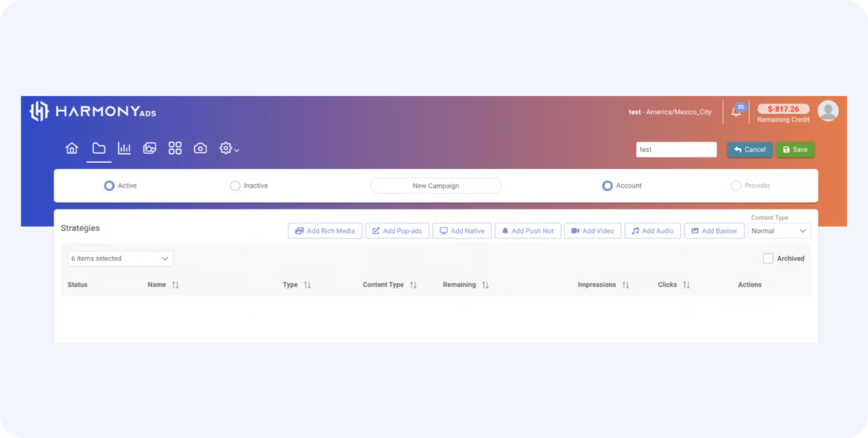868x438 pixels.
Task: Sort table by Impressions column
Action: tap(625, 285)
